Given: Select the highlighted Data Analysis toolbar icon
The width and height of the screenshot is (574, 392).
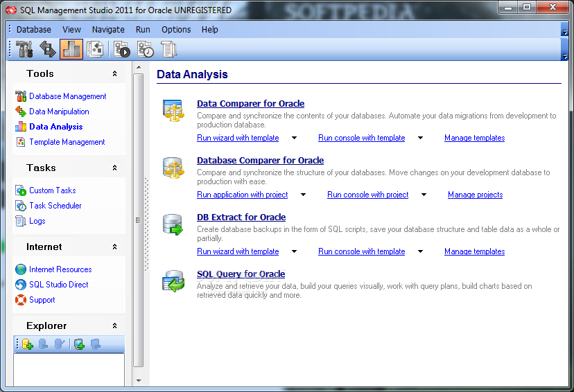Looking at the screenshot, I should pos(71,49).
